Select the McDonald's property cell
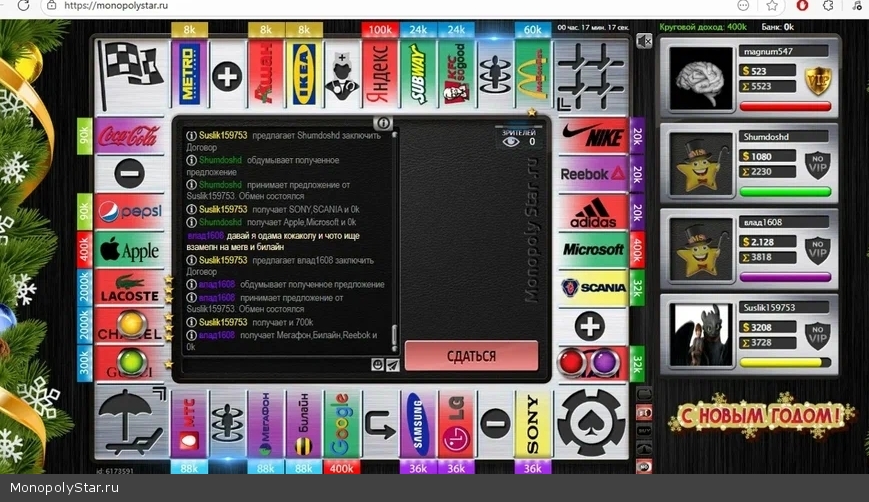 (533, 75)
